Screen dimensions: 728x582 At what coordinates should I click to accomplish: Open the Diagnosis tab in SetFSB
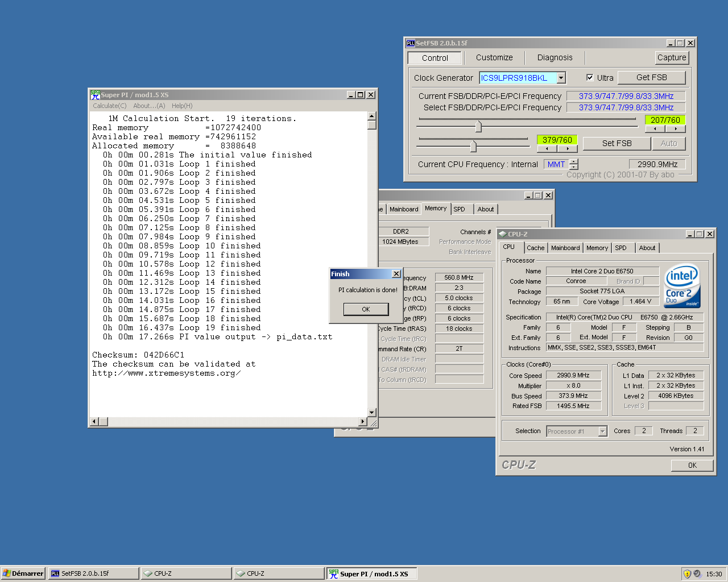click(x=555, y=57)
